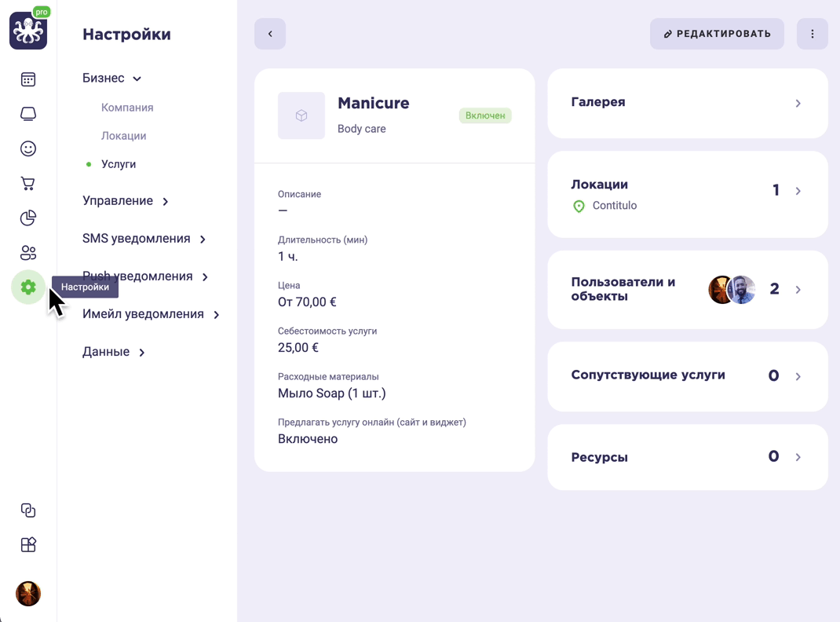Open the Галерея card
840x622 pixels.
[688, 103]
